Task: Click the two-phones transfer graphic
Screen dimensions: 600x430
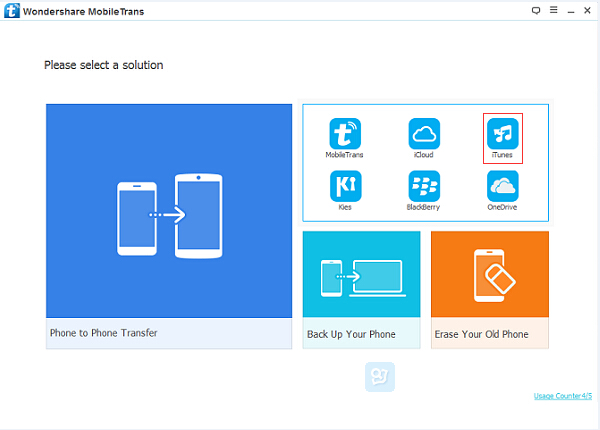Action: tap(170, 216)
